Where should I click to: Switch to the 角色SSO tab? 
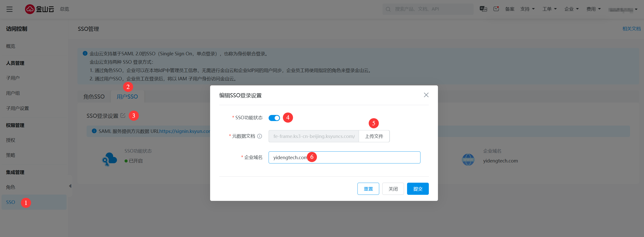(x=94, y=97)
